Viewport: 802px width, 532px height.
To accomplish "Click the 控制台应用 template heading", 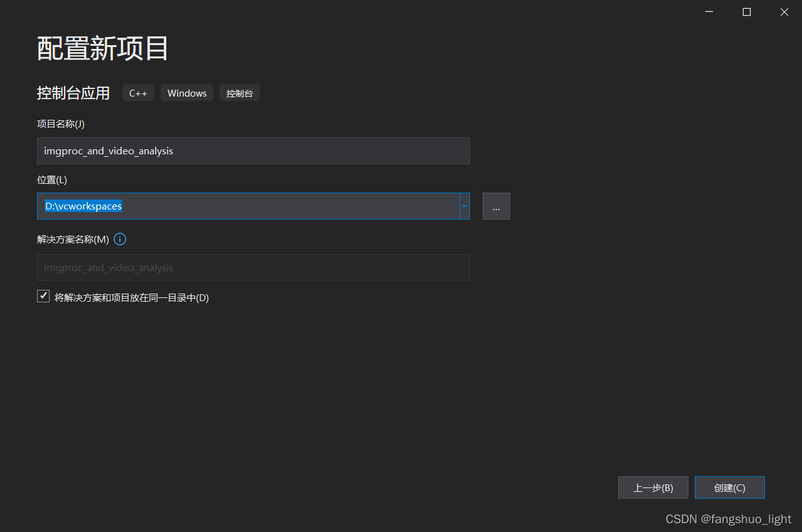I will coord(73,92).
